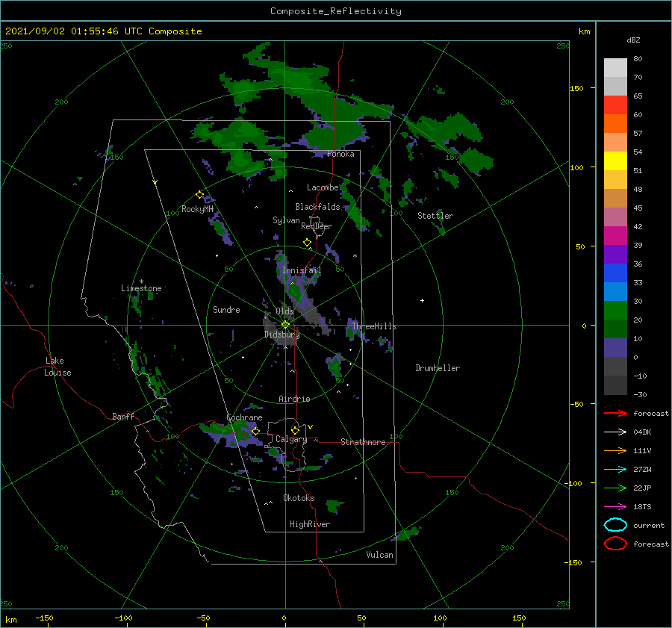Click the red forecast ellipse legend icon

click(x=615, y=544)
